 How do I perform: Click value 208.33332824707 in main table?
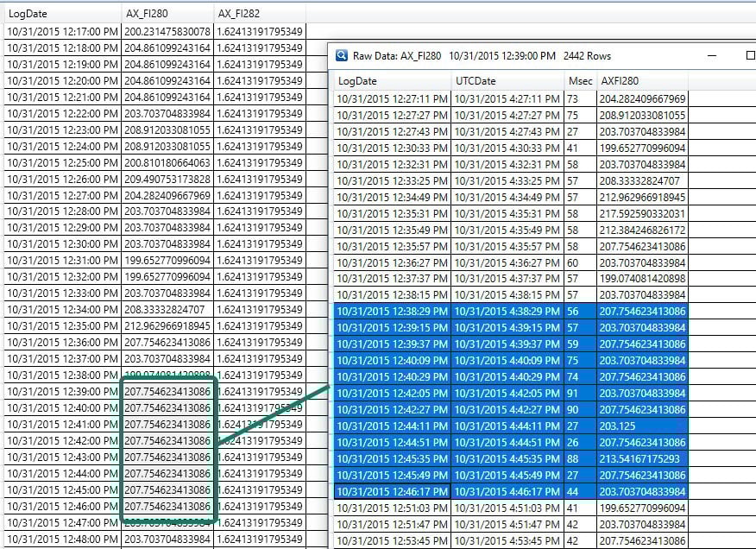pyautogui.click(x=167, y=310)
